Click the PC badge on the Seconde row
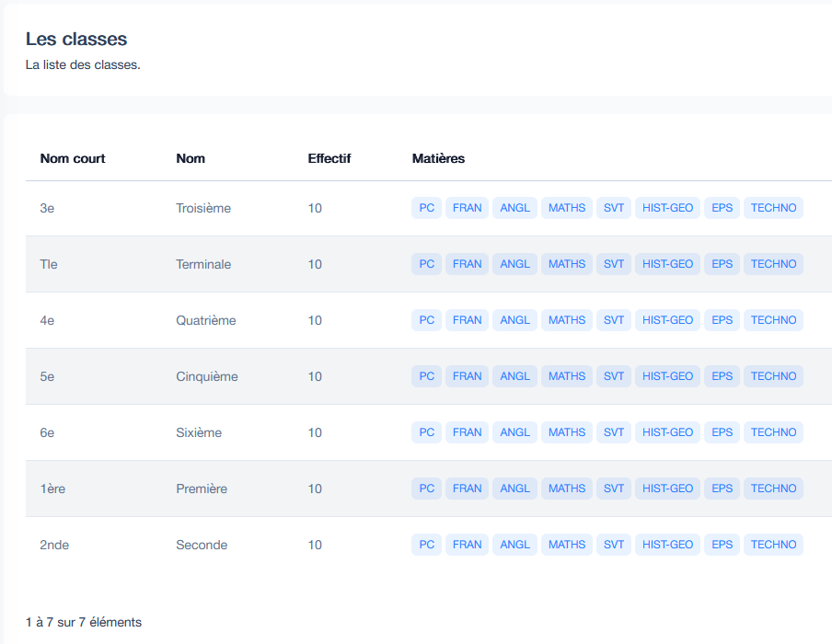Image resolution: width=832 pixels, height=644 pixels. tap(426, 545)
